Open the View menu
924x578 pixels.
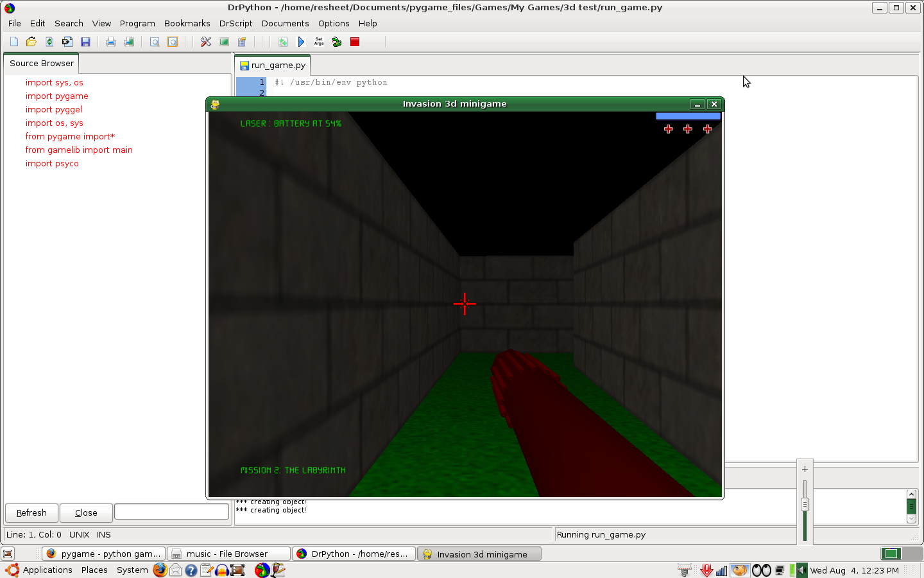pos(101,23)
